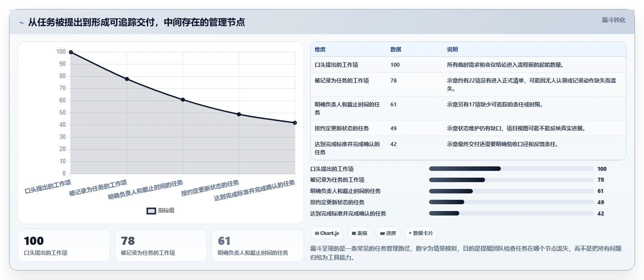Click the 口头提出的工作项 progress bar
Image resolution: width=644 pixels, height=280 pixels.
(x=511, y=169)
